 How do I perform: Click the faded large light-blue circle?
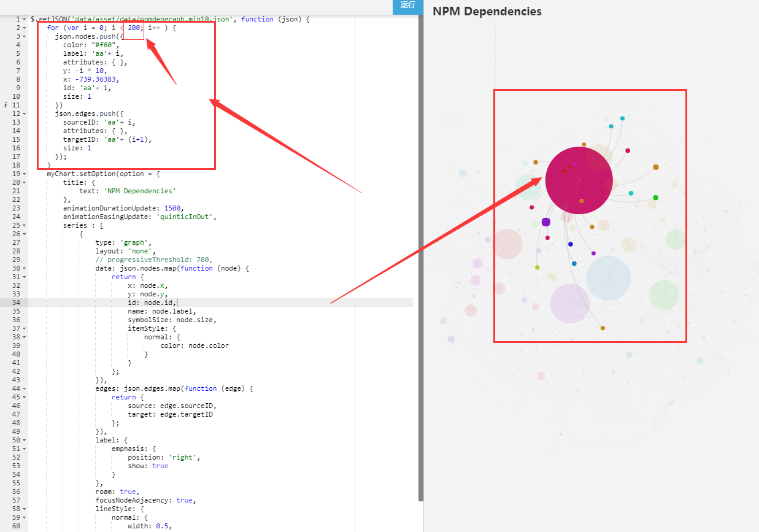608,278
